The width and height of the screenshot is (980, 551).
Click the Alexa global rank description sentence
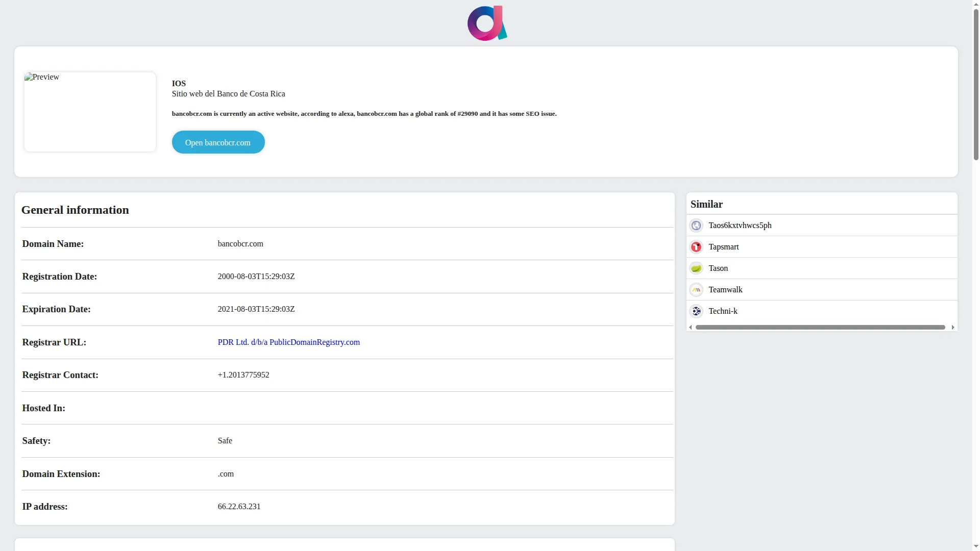pos(364,114)
